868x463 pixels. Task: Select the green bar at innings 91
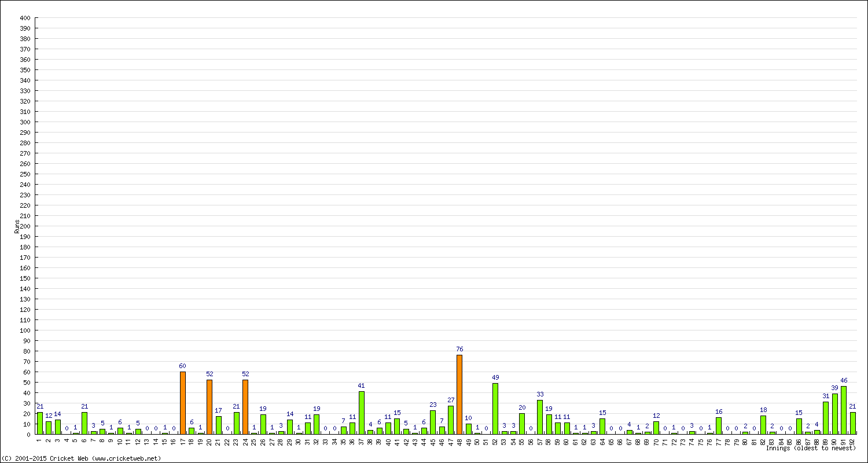click(x=844, y=410)
